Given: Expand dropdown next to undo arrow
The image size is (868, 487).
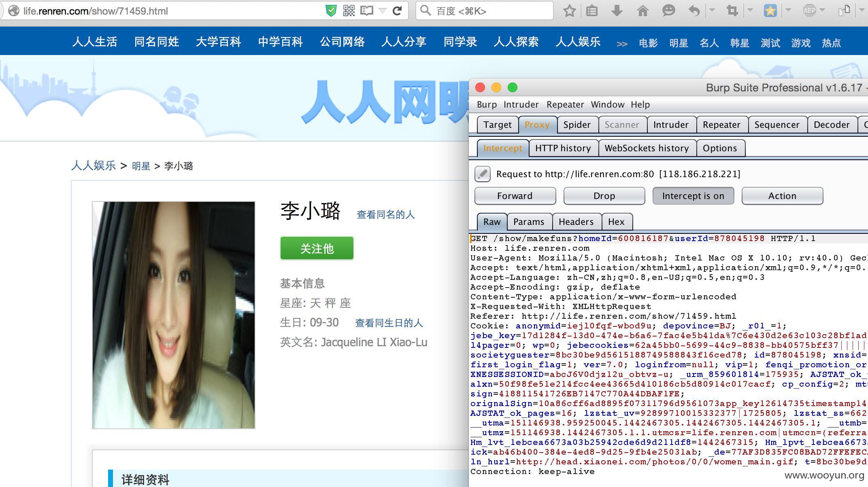Looking at the screenshot, I should pyautogui.click(x=712, y=10).
